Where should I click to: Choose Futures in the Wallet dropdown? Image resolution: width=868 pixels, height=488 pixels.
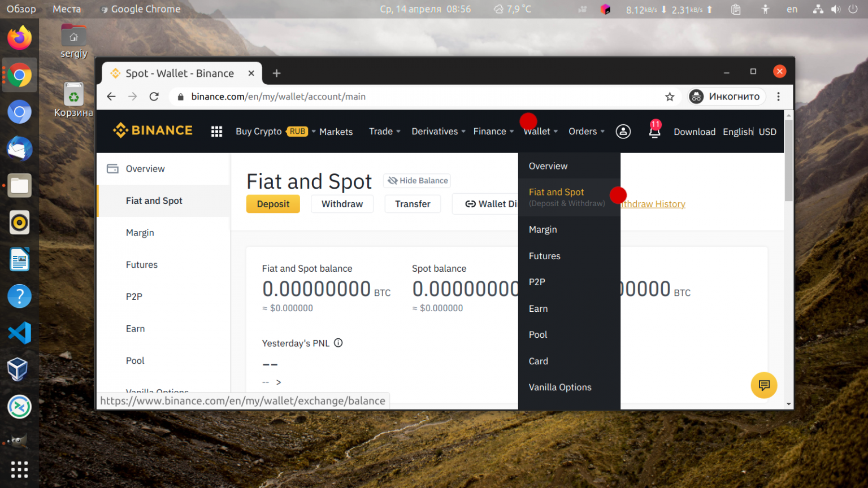(569, 256)
